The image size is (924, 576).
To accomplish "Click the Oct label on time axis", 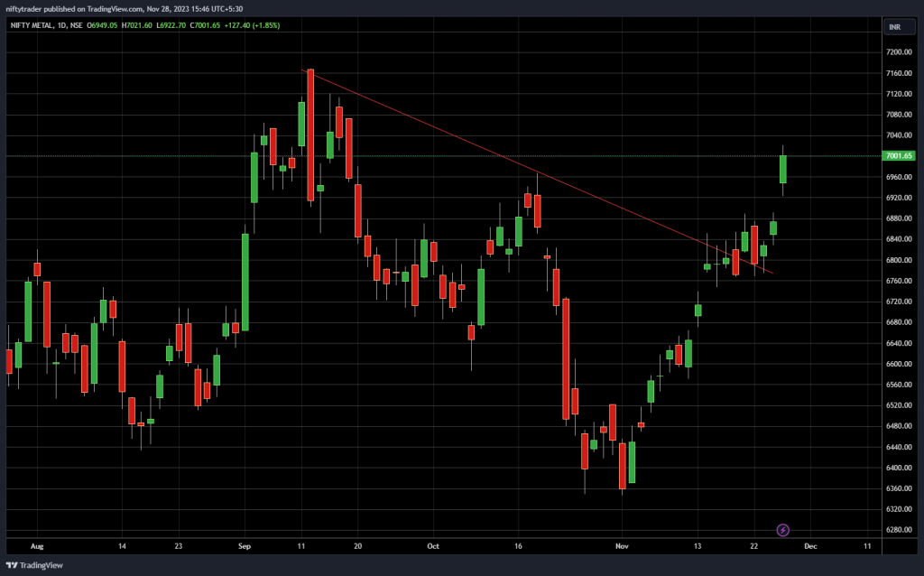I will 433,546.
